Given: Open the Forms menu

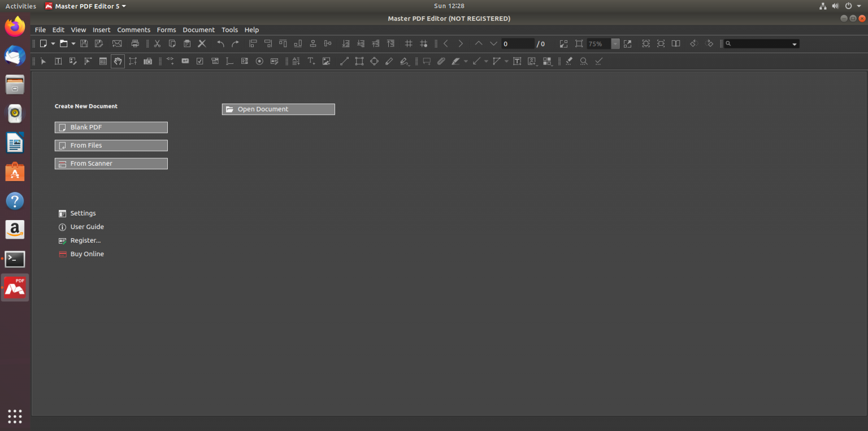Looking at the screenshot, I should click(x=166, y=29).
